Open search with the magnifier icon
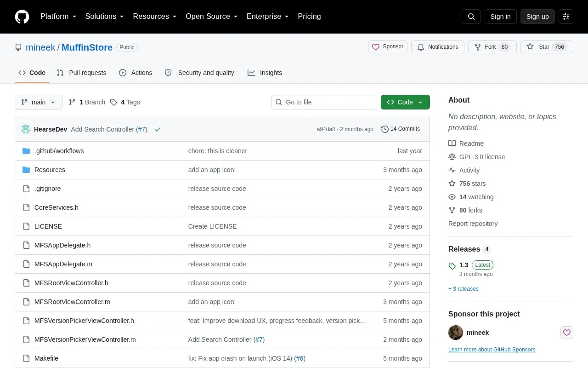This screenshot has height=368, width=588. [471, 17]
